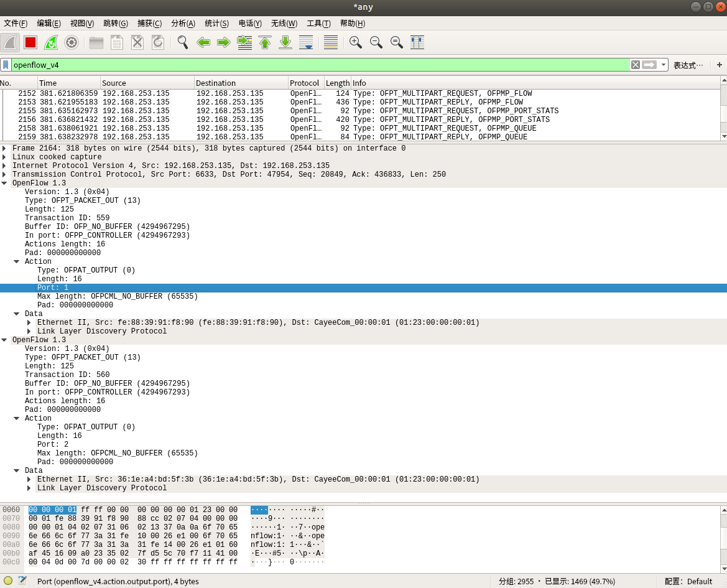Open the 表达式 filter expression dialog

coord(688,65)
